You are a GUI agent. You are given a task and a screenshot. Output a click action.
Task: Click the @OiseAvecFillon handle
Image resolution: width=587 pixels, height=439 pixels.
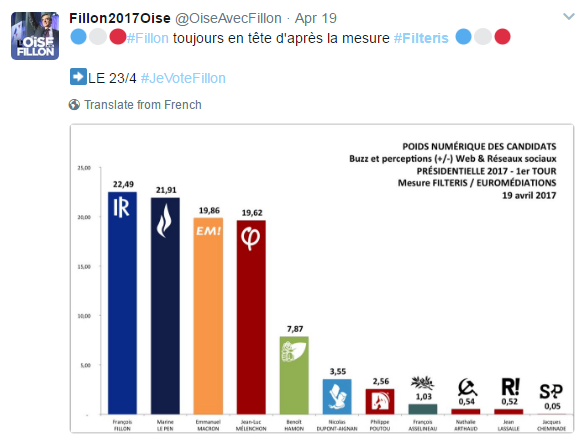(228, 18)
